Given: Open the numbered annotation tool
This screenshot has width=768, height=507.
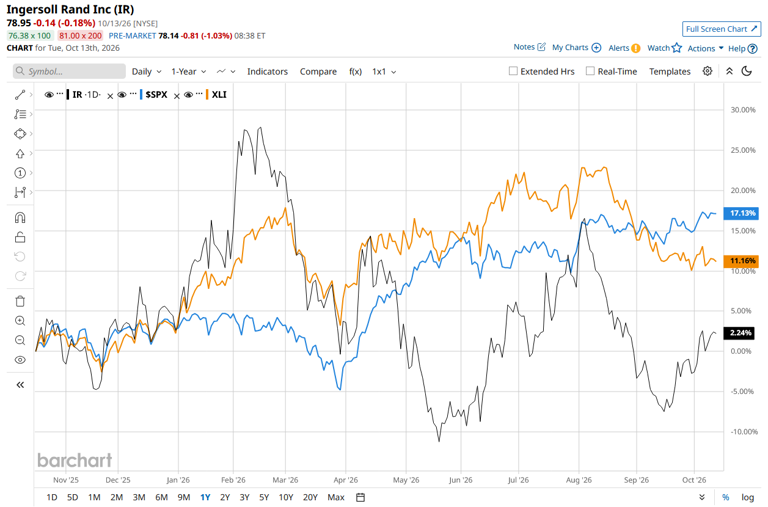Looking at the screenshot, I should pyautogui.click(x=20, y=173).
